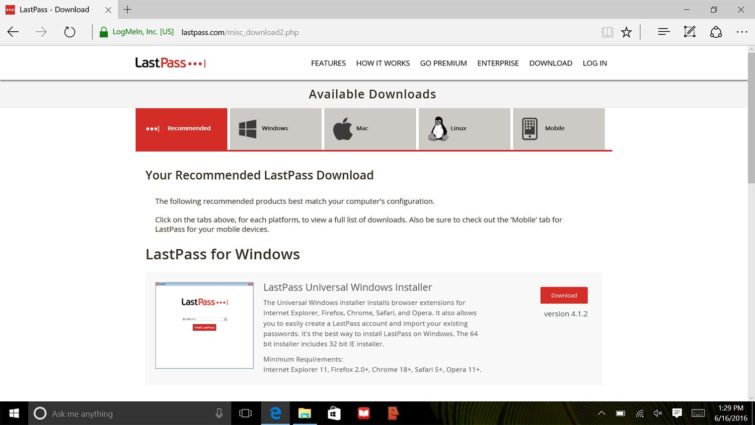
Task: Open the clock showing 1:29 PM
Action: tap(731, 413)
